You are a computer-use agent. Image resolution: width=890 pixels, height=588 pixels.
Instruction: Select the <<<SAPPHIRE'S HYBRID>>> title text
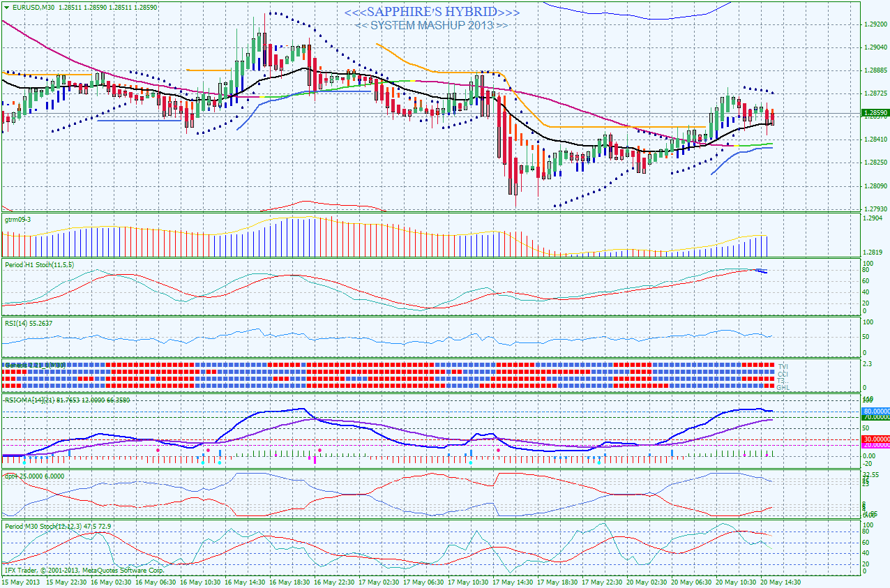point(432,12)
